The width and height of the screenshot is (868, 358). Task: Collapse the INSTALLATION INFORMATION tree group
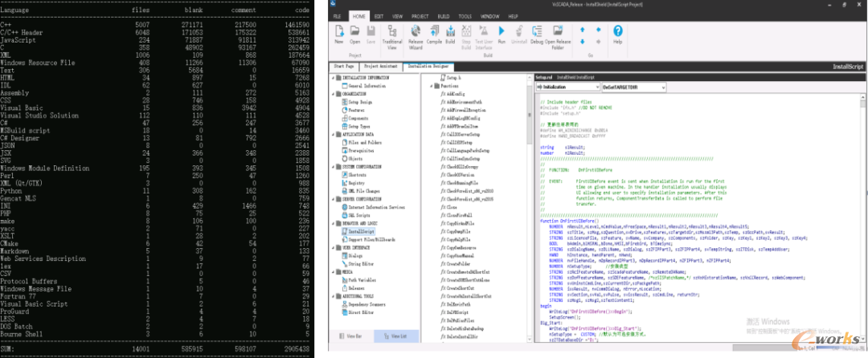pyautogui.click(x=334, y=78)
